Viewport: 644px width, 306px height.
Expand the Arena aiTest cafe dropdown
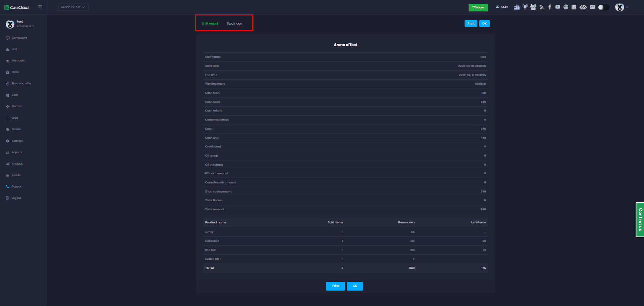[x=73, y=7]
